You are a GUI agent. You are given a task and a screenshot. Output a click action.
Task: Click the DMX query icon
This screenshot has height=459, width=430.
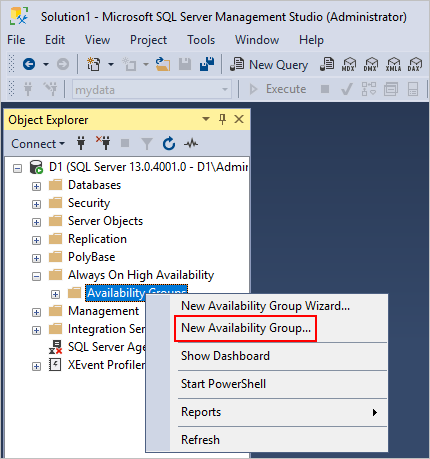pos(371,64)
